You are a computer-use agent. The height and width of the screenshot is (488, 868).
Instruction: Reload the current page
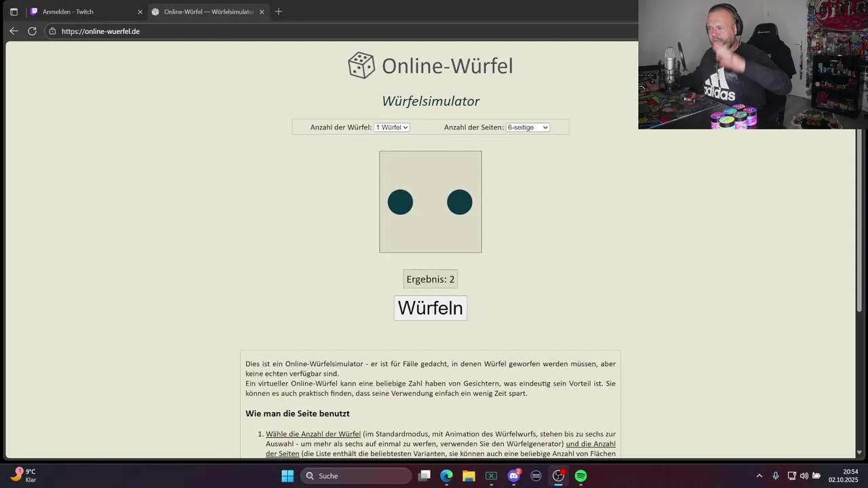pyautogui.click(x=32, y=31)
